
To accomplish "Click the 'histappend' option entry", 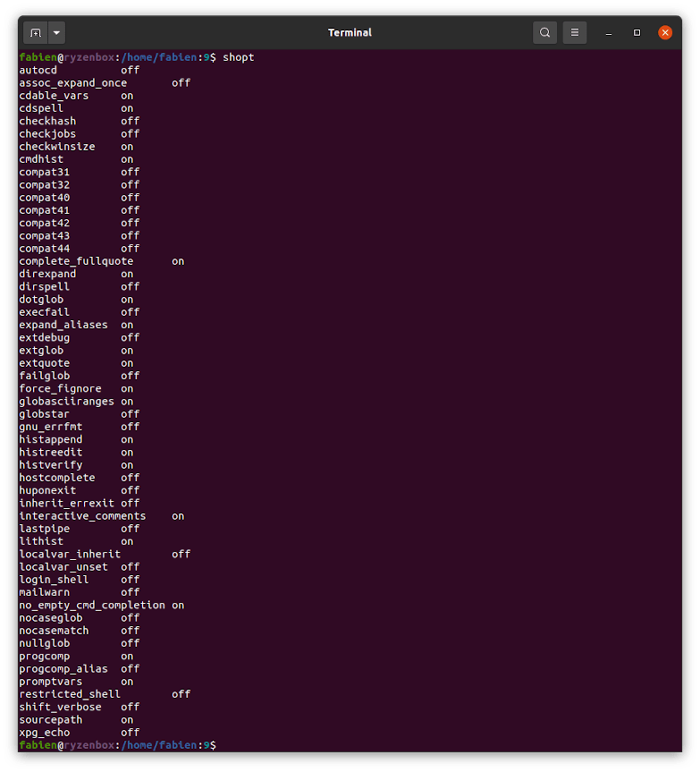I will click(x=50, y=439).
